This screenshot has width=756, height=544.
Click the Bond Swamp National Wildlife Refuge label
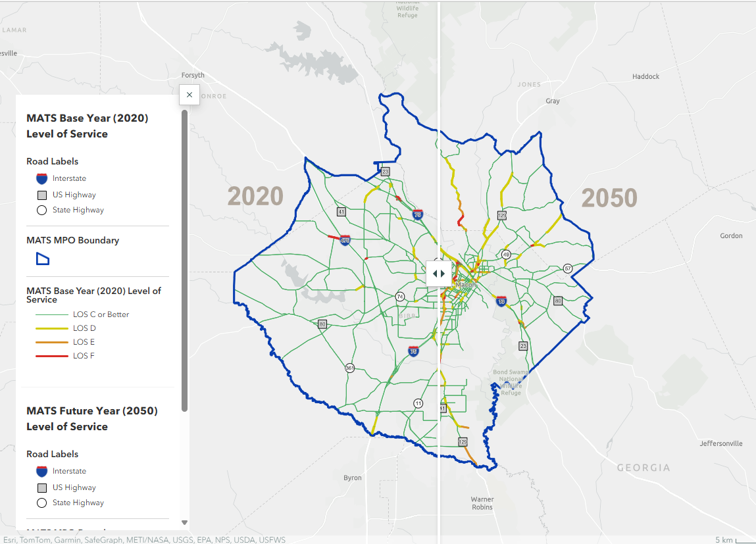click(511, 383)
